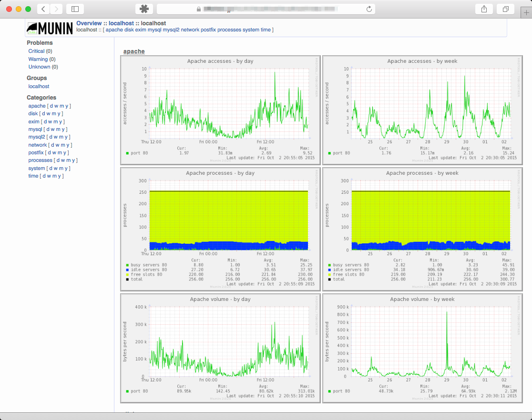Click the Safari forward arrow button
Image resolution: width=532 pixels, height=420 pixels.
tap(56, 9)
